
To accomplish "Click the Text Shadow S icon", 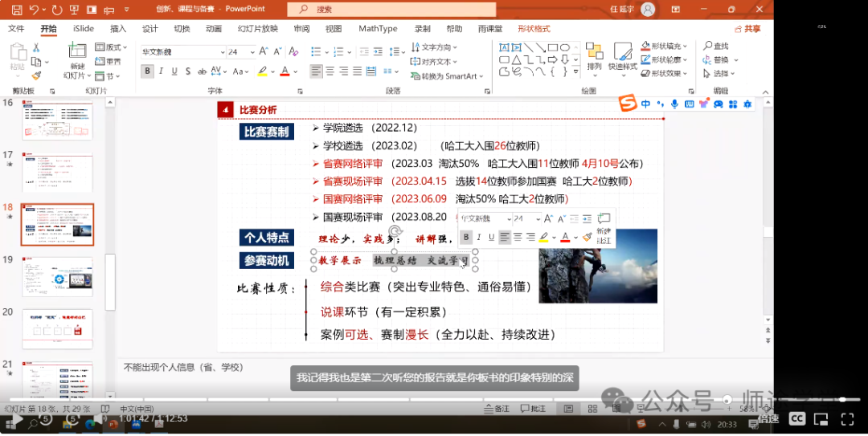I will coord(188,71).
